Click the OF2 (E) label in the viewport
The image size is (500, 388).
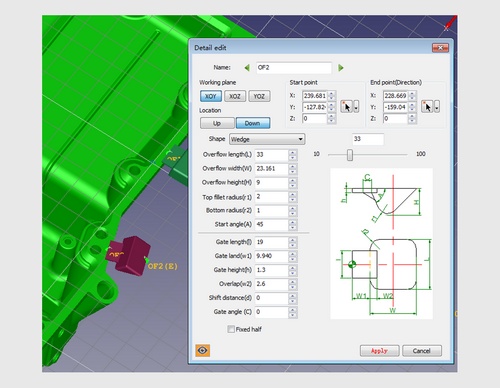[x=162, y=266]
